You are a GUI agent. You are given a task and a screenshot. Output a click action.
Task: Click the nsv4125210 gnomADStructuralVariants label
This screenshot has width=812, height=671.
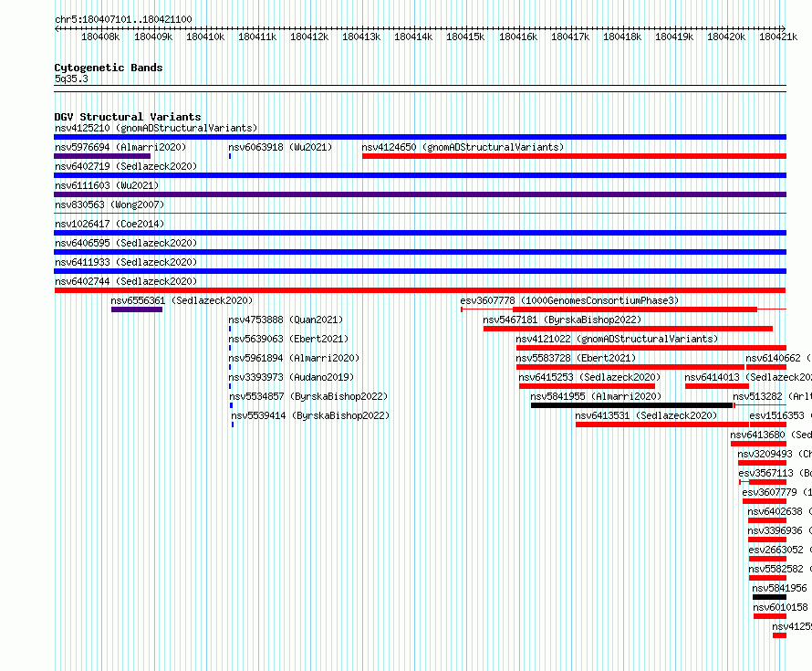[x=156, y=128]
